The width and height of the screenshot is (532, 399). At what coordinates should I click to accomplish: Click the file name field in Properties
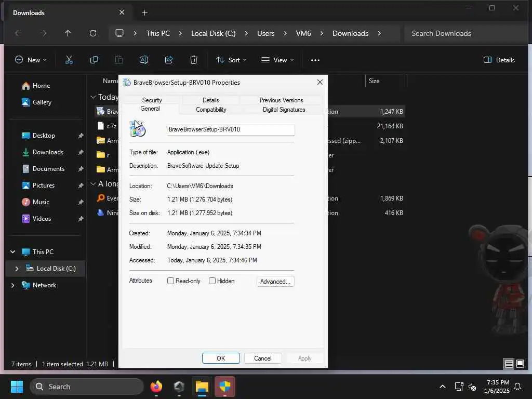pyautogui.click(x=231, y=129)
